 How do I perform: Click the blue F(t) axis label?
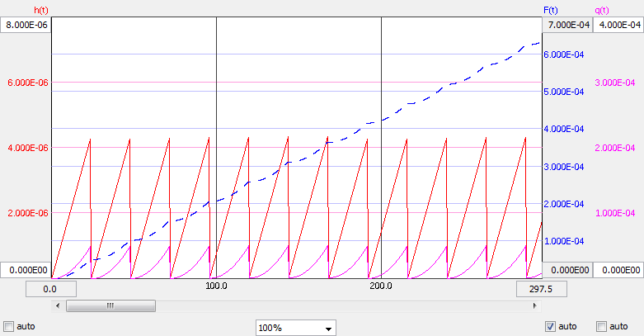coord(552,10)
